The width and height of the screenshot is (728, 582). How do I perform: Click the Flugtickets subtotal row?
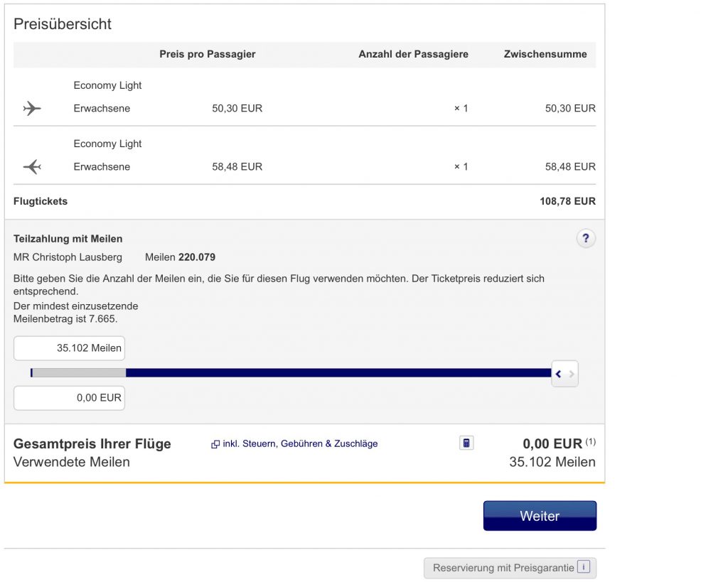306,201
